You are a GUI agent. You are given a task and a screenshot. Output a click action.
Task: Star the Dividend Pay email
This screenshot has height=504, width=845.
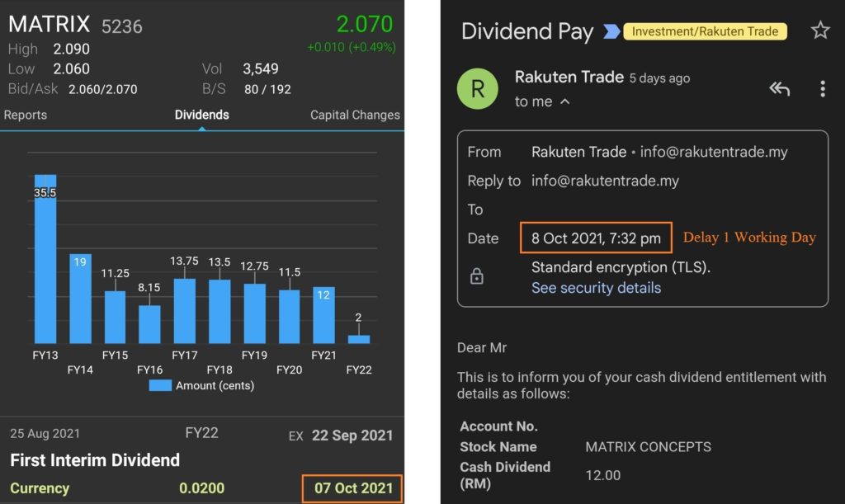(x=819, y=31)
